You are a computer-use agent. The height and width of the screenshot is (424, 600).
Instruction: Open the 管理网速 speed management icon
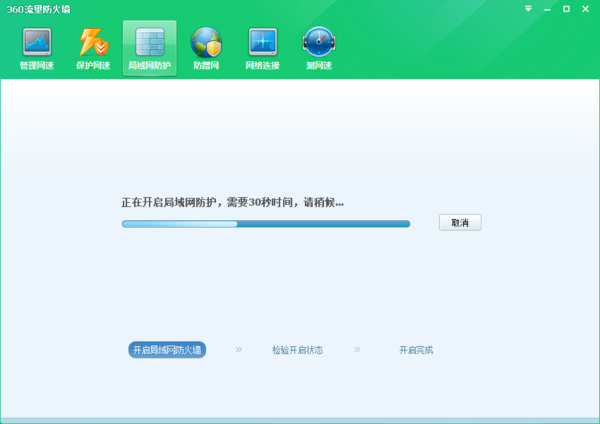[x=37, y=42]
